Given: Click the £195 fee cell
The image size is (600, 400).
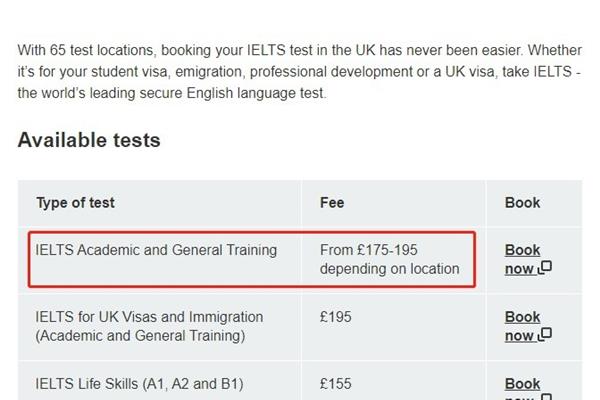Looking at the screenshot, I should click(336, 317).
